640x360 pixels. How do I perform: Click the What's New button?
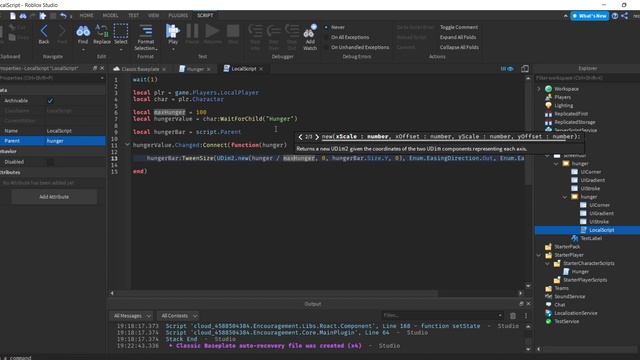pos(589,16)
